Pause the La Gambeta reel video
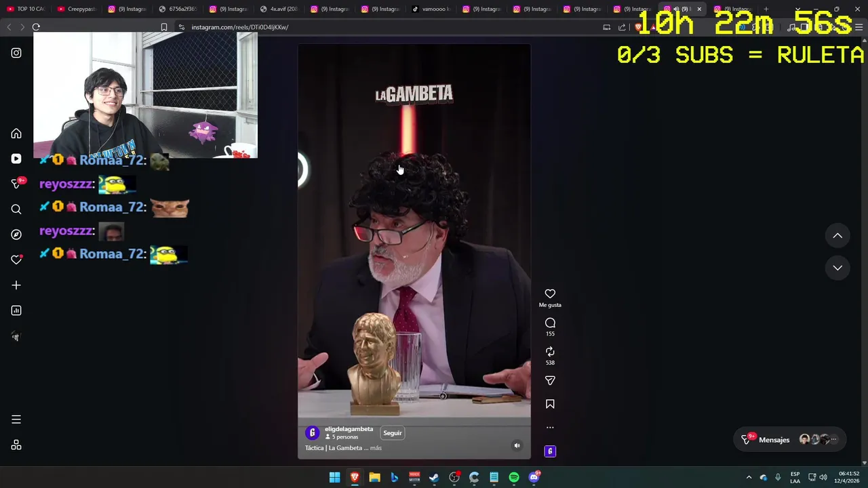 414,251
